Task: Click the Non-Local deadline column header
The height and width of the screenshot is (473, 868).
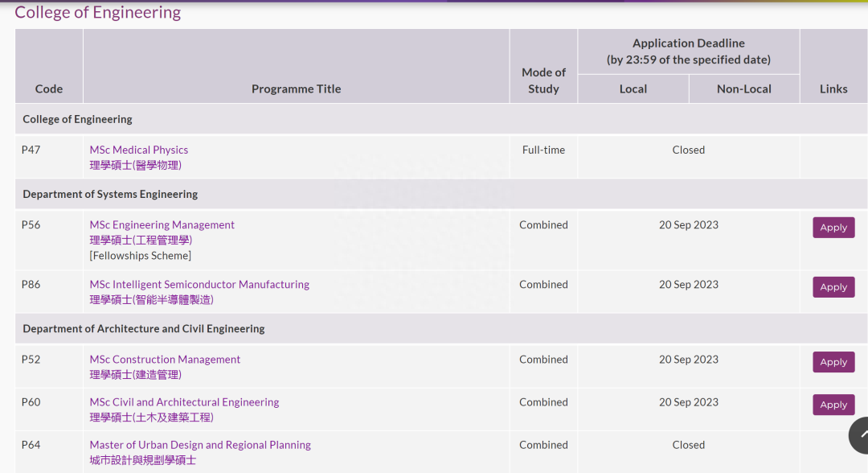Action: coord(744,88)
